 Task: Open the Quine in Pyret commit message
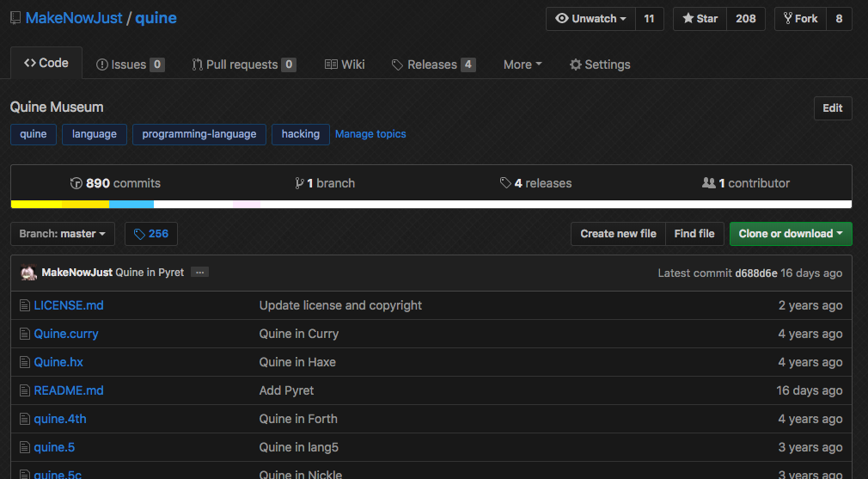click(x=150, y=273)
